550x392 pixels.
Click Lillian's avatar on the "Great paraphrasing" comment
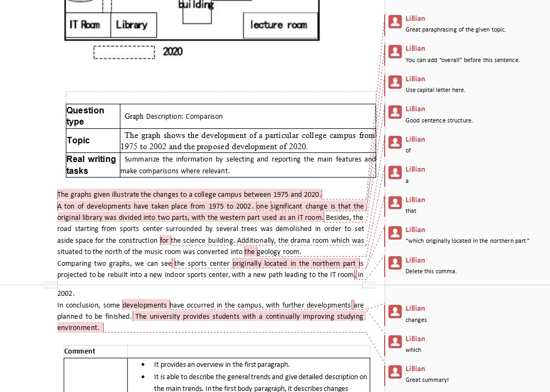click(x=395, y=22)
